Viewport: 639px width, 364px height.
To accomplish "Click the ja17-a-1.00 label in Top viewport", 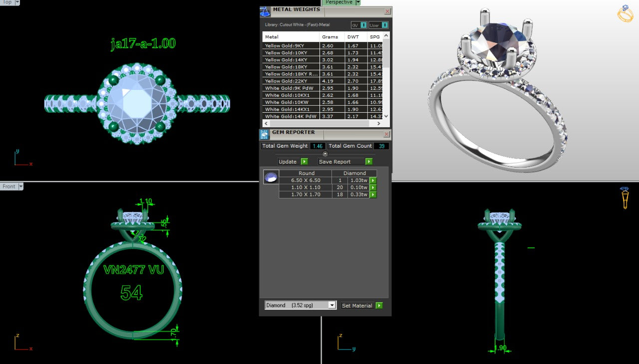I will coord(143,43).
